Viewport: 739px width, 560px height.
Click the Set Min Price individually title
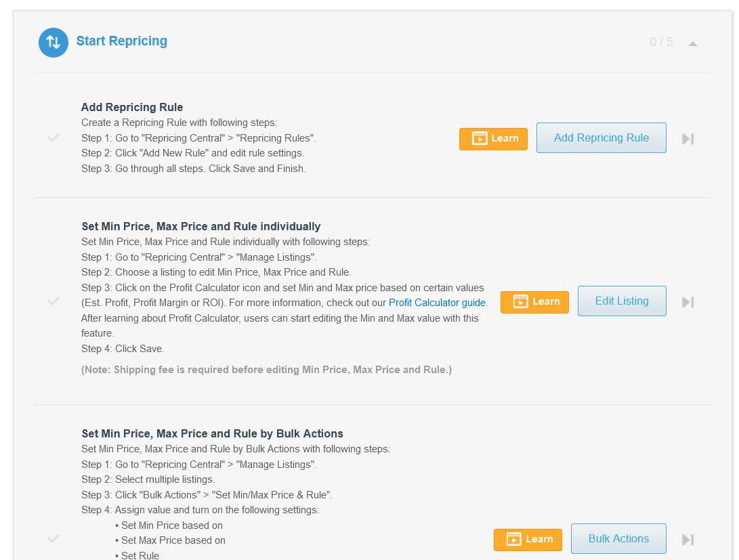point(201,226)
